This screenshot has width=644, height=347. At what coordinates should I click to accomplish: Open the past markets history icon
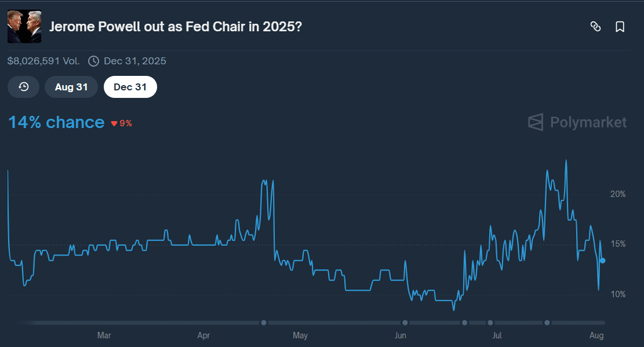tap(24, 87)
